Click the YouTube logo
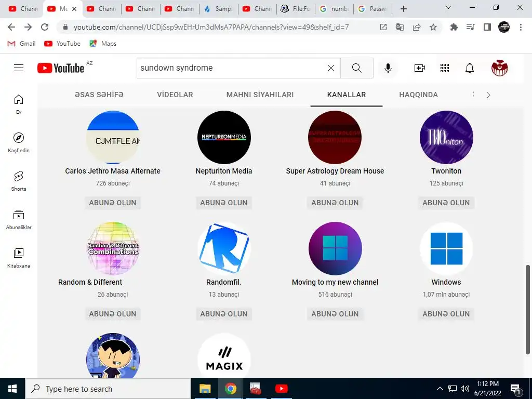The width and height of the screenshot is (532, 399). tap(61, 68)
